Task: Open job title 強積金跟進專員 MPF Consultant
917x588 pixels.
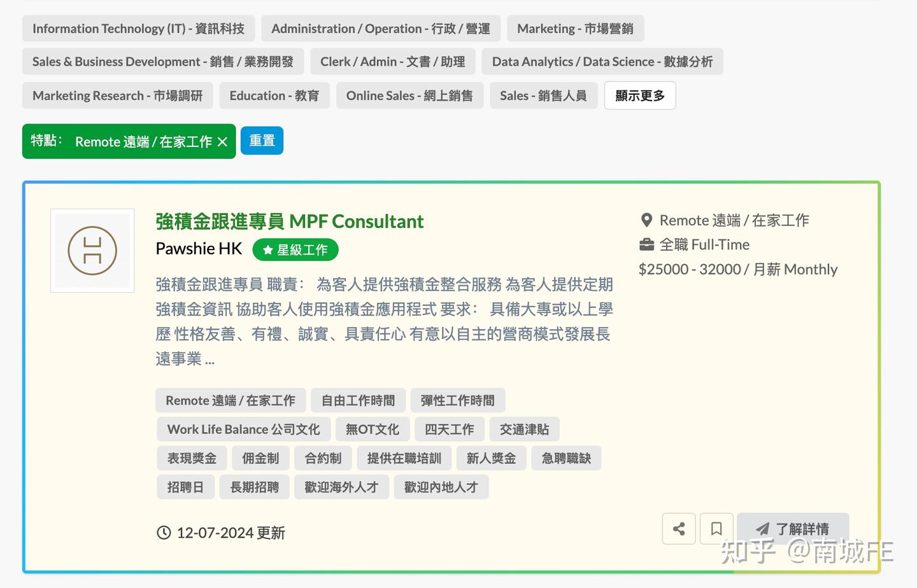Action: click(x=290, y=221)
